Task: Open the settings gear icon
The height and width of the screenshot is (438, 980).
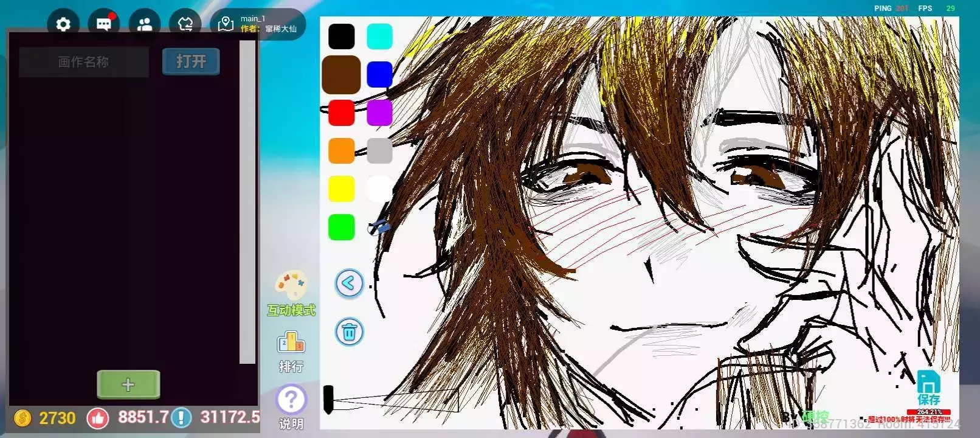Action: tap(63, 24)
